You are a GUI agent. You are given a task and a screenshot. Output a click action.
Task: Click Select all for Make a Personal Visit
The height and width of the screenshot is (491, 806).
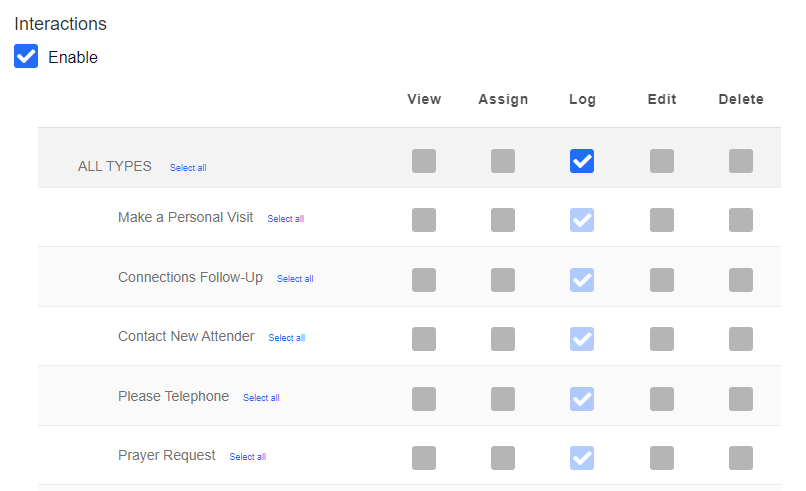(x=285, y=219)
